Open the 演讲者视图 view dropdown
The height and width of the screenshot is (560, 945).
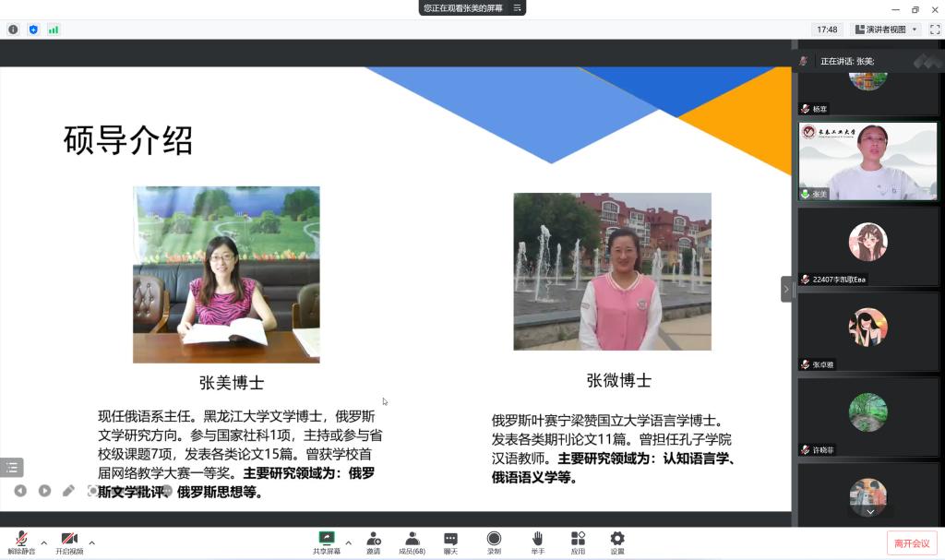coord(886,30)
